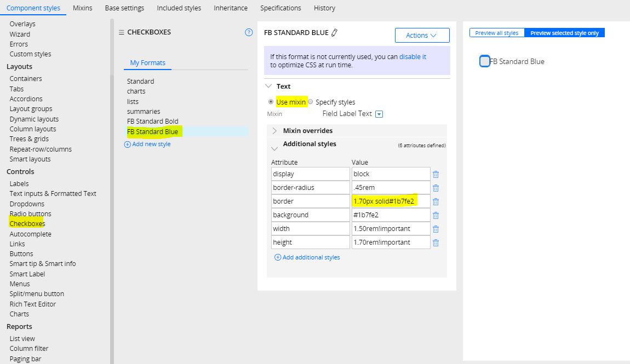Select the Use mixin radio button
Viewport: 630px width, 364px height.
(x=271, y=102)
